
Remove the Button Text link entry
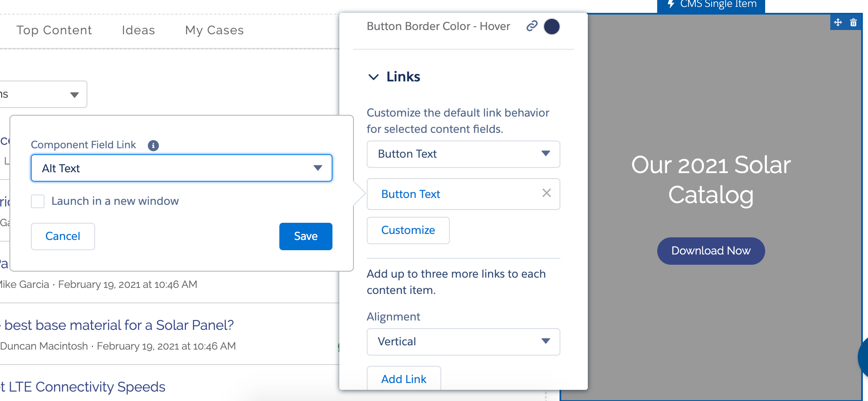(546, 193)
